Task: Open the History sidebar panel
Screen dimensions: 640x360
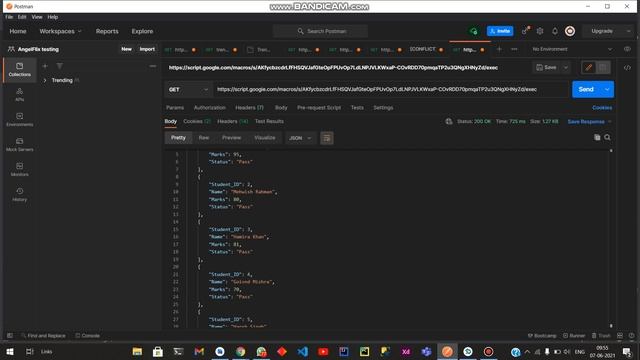Action: click(x=20, y=194)
